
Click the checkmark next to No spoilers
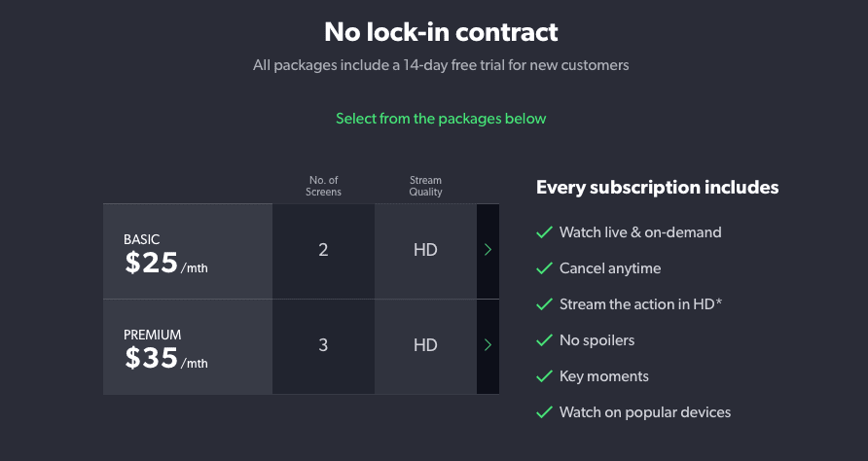pyautogui.click(x=545, y=339)
